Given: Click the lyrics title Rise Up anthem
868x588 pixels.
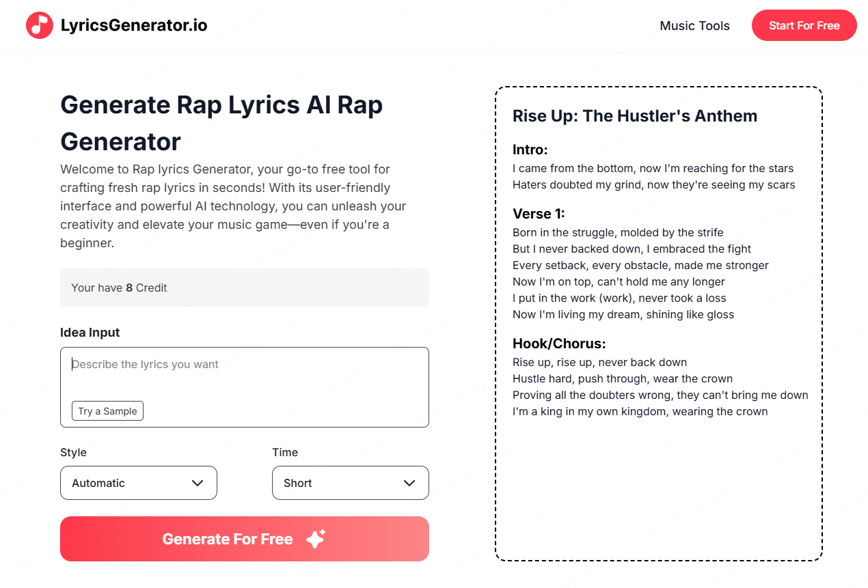Looking at the screenshot, I should click(x=635, y=116).
